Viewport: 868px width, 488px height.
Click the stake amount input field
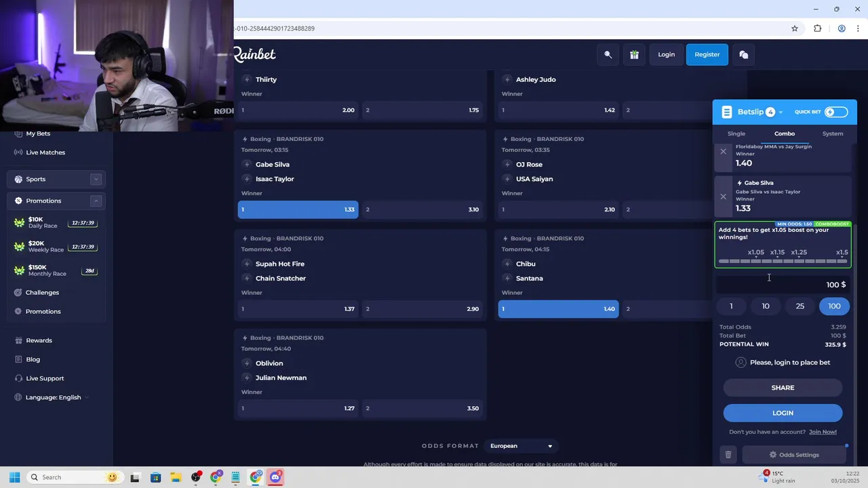click(x=783, y=285)
